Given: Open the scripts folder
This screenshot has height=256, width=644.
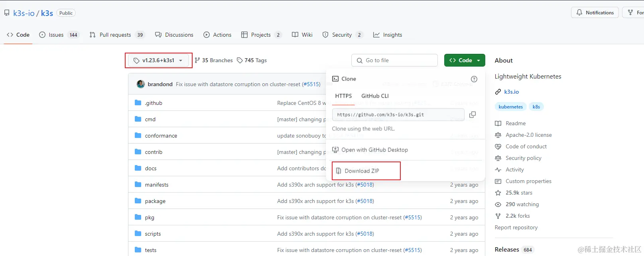Looking at the screenshot, I should (x=153, y=234).
